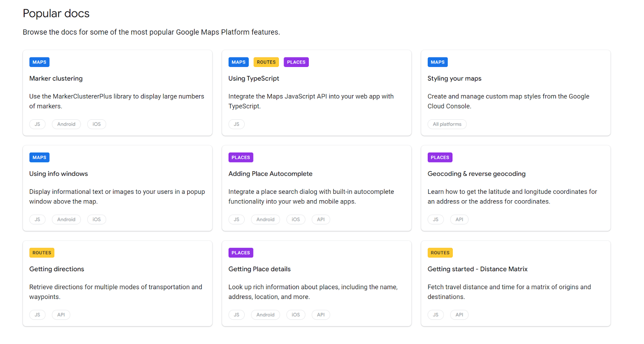This screenshot has width=644, height=344.
Task: Click ROUTES tag on Using TypeScript card
Action: click(x=266, y=62)
